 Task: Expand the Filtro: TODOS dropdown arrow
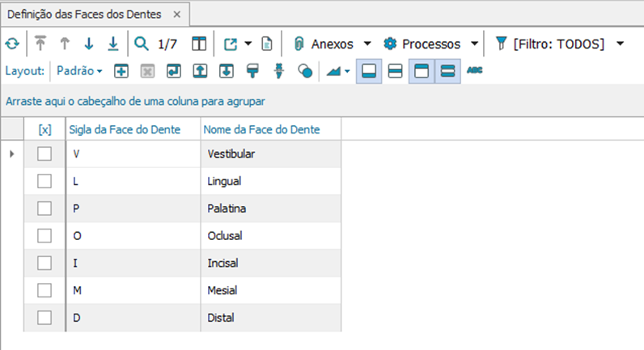coord(621,44)
